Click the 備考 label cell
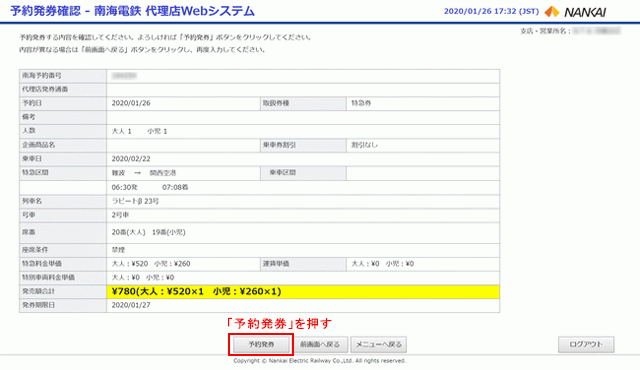 (63, 117)
